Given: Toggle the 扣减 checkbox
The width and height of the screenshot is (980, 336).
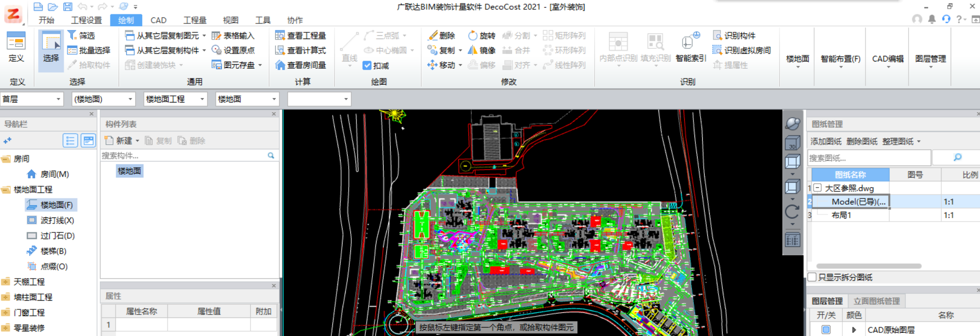Looking at the screenshot, I should click(x=367, y=66).
